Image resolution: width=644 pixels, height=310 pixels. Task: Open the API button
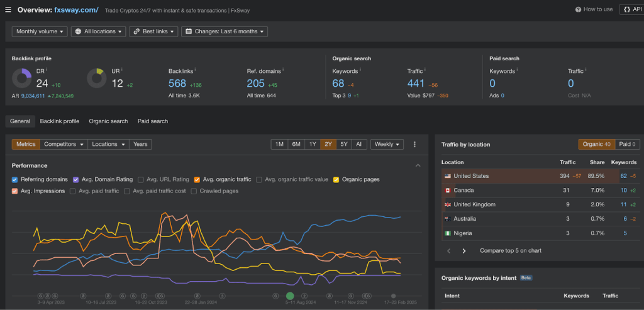[x=631, y=9]
